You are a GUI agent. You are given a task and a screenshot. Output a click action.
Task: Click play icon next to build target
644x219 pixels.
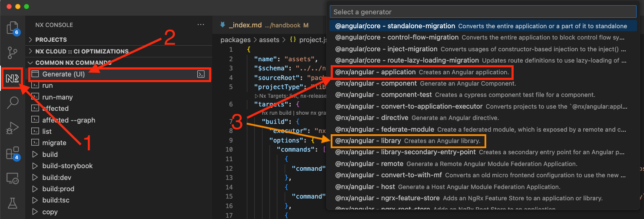tap(36, 154)
